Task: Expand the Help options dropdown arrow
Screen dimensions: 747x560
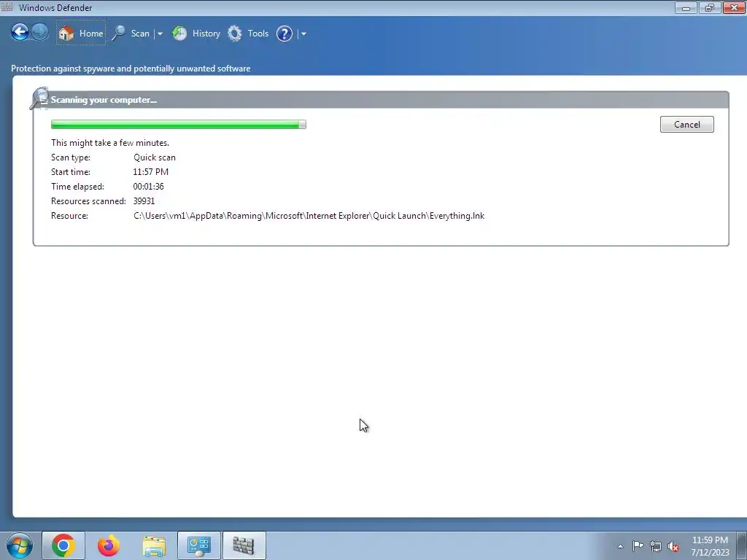Action: point(303,34)
